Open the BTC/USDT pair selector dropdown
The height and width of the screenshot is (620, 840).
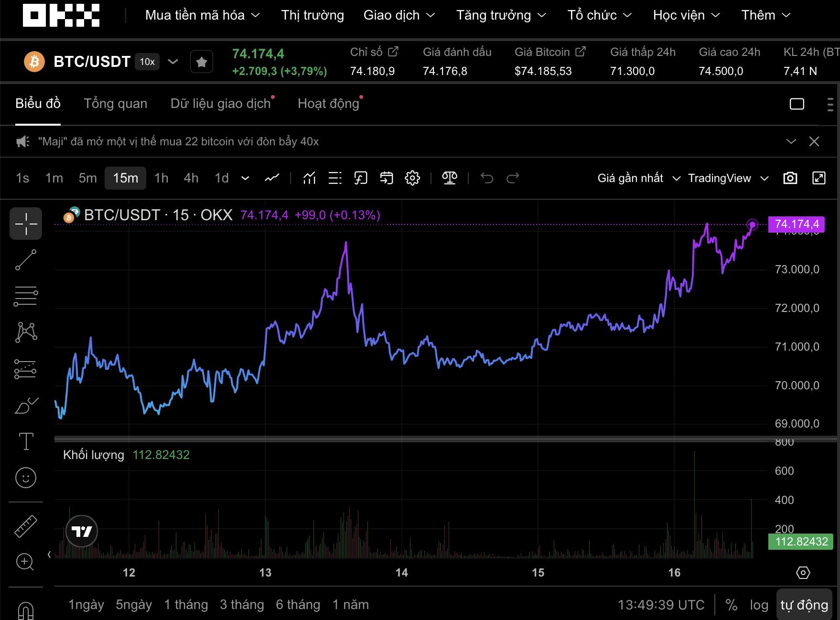pyautogui.click(x=172, y=62)
